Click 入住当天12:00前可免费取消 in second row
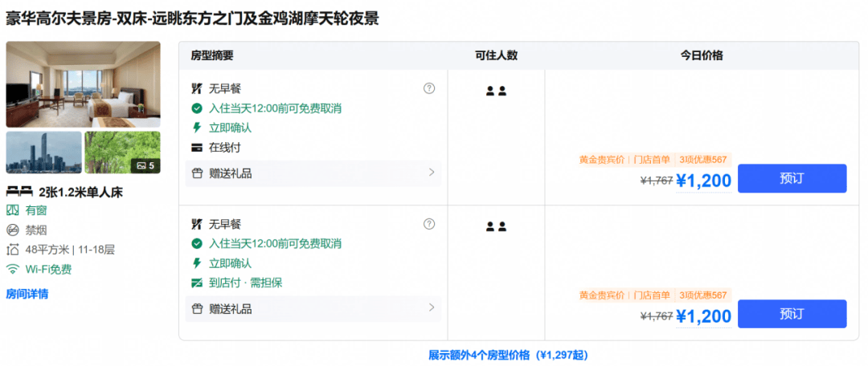This screenshot has width=868, height=366. coord(275,244)
